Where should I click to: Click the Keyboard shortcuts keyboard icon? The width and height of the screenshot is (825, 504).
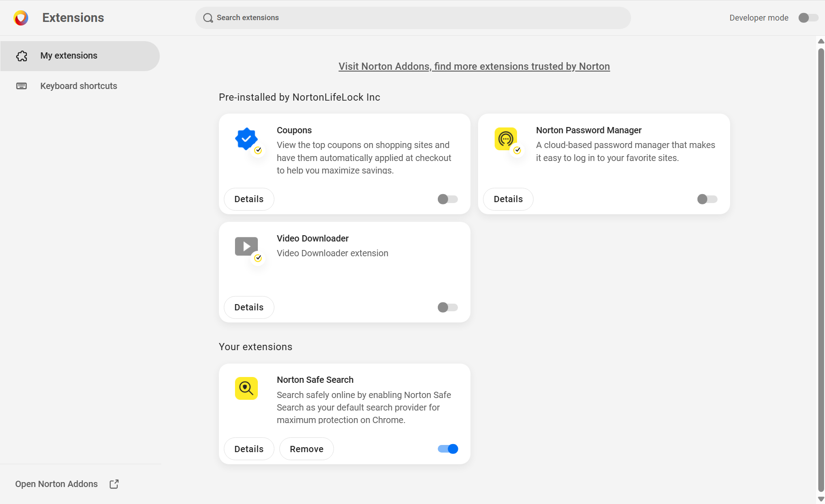(21, 86)
